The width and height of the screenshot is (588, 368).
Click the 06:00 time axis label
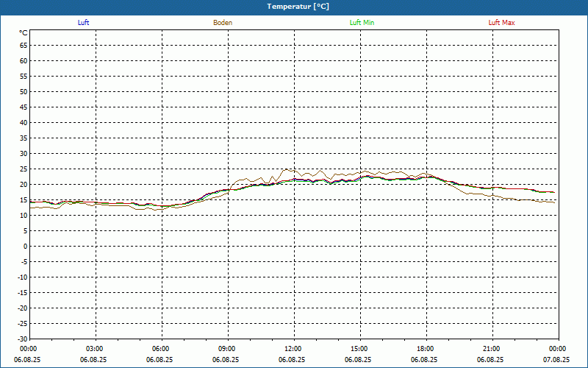pos(160,349)
